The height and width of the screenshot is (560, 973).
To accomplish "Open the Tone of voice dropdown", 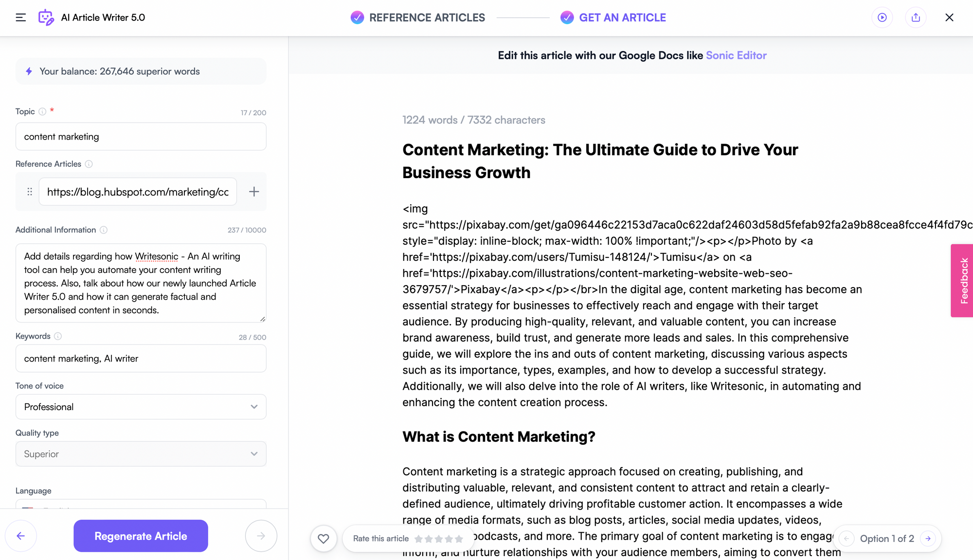I will 140,406.
